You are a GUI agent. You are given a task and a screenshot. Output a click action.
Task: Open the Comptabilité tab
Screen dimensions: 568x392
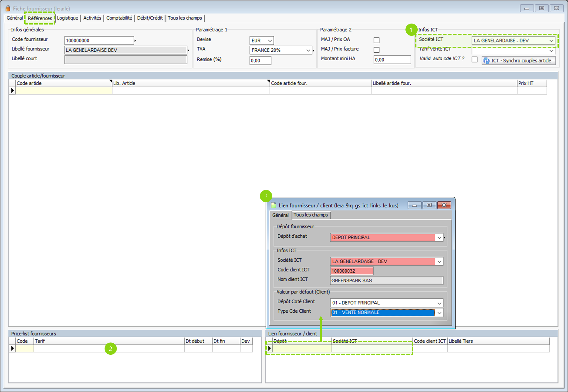pos(119,18)
